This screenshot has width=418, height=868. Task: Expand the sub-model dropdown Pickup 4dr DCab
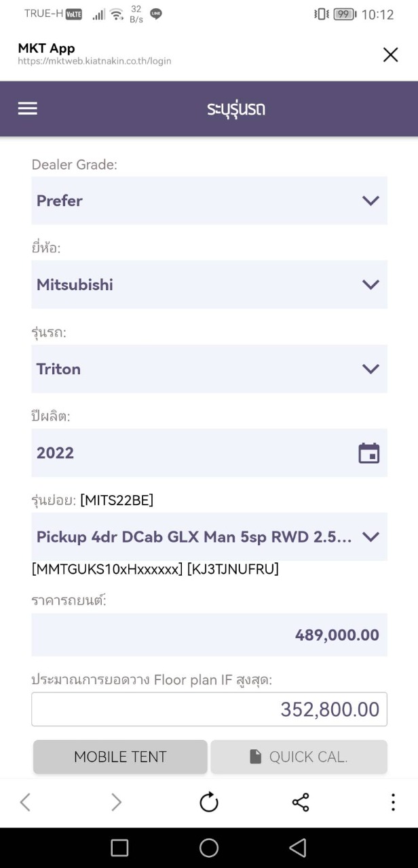click(209, 537)
